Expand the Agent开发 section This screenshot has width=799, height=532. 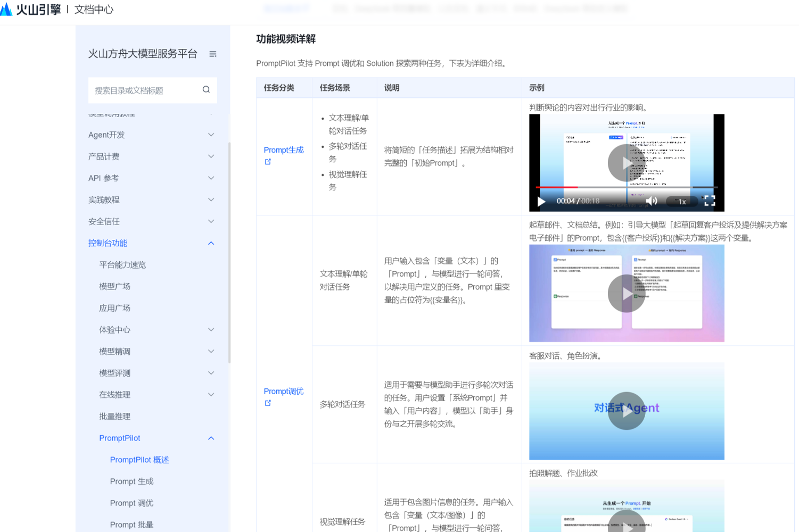[x=211, y=135]
